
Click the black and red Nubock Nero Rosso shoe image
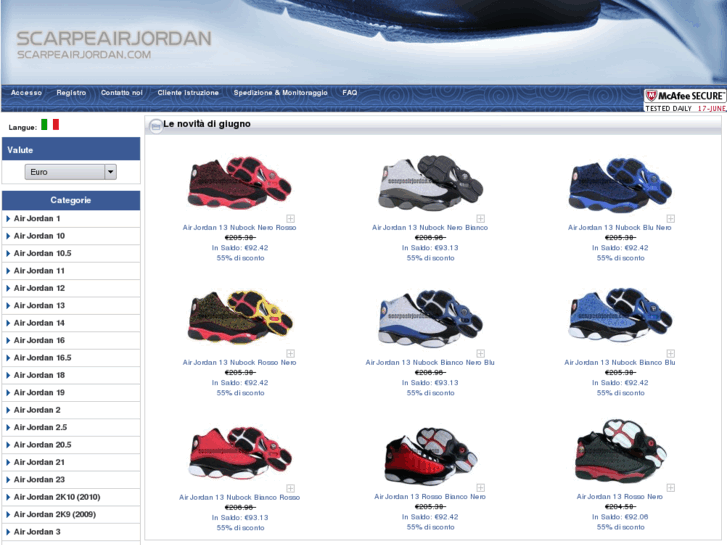click(x=239, y=183)
